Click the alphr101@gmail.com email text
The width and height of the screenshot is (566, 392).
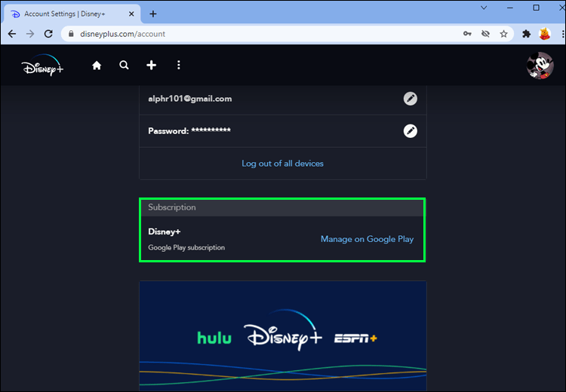pos(190,99)
